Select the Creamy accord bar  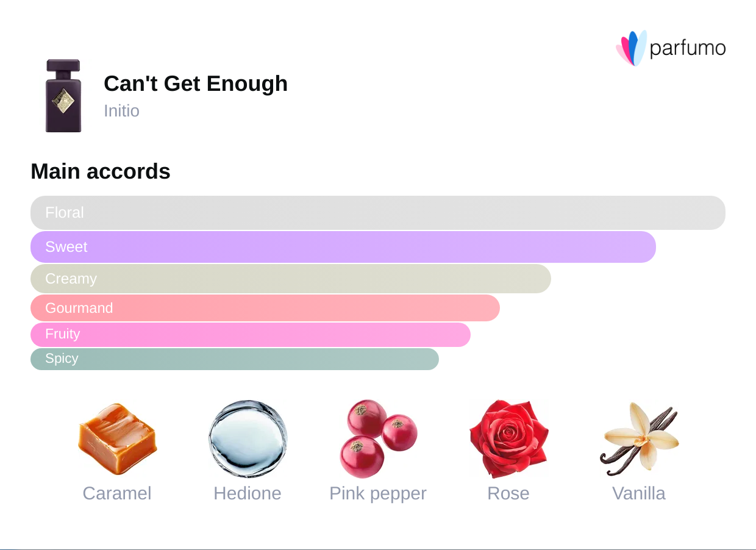point(290,279)
